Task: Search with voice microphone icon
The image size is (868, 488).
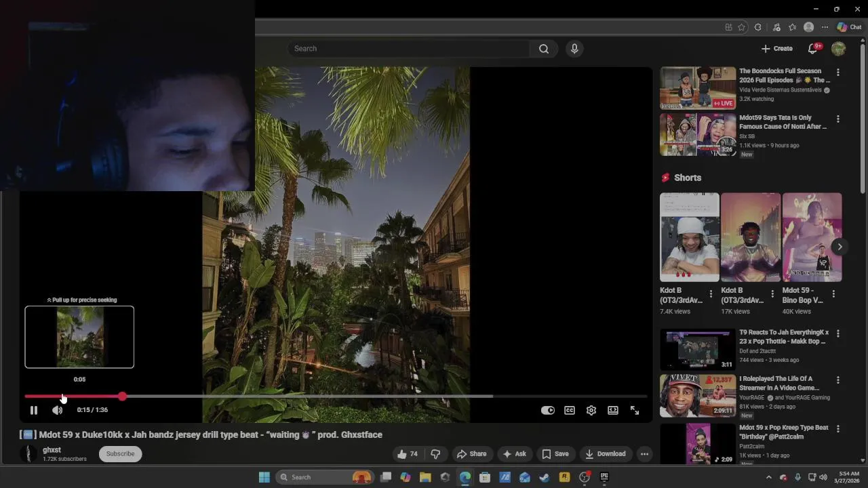Action: coord(574,49)
